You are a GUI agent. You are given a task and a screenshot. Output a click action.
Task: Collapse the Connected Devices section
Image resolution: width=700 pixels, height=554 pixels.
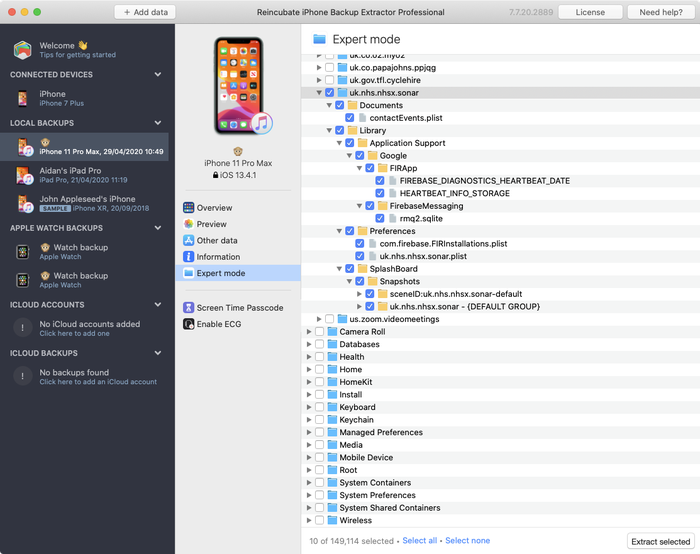[x=158, y=74]
